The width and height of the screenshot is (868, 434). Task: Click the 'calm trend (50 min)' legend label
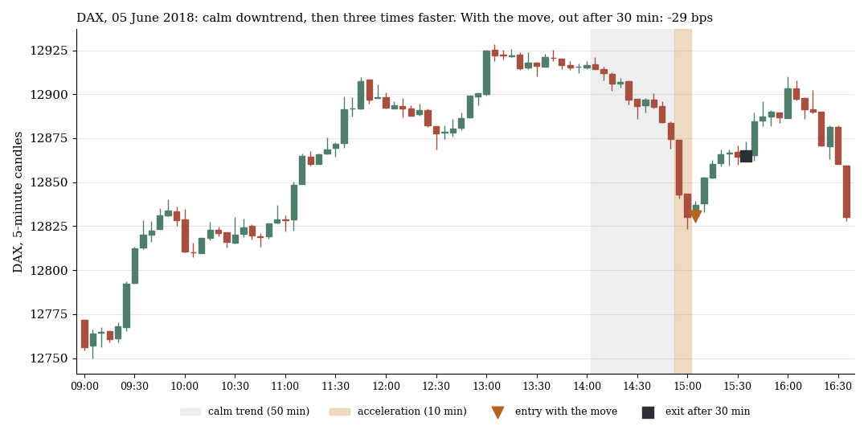point(259,411)
